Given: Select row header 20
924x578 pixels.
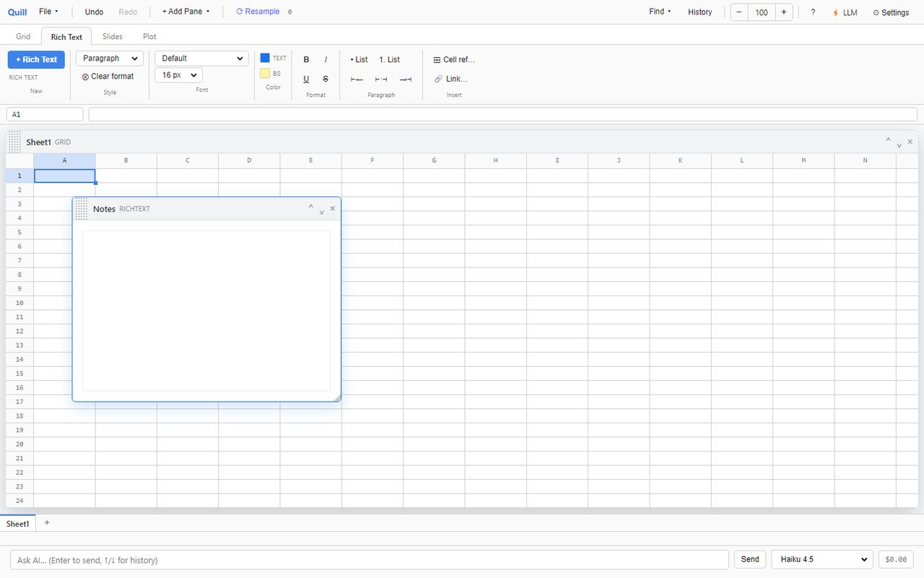Looking at the screenshot, I should click(19, 444).
